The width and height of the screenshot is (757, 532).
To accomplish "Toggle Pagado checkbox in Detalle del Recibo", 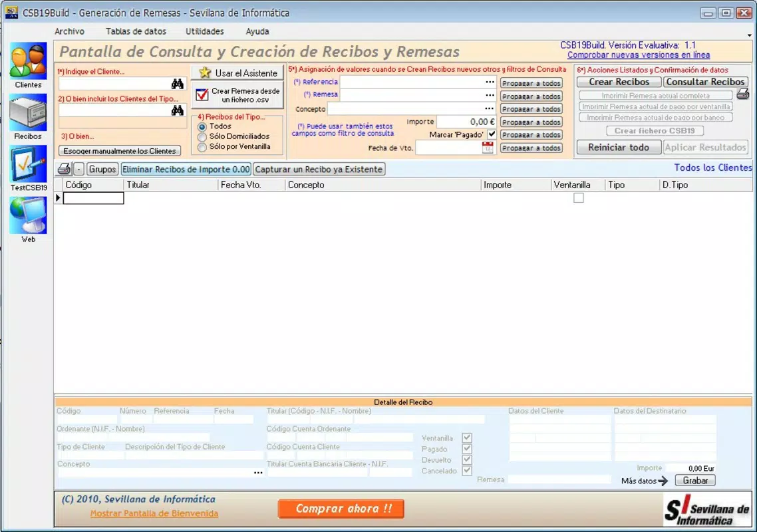I will (x=467, y=449).
